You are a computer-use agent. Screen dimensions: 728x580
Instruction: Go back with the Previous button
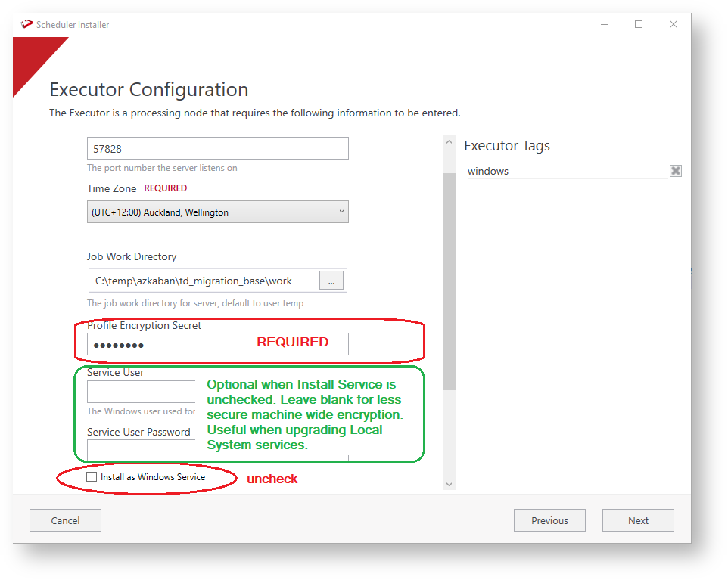pos(549,520)
